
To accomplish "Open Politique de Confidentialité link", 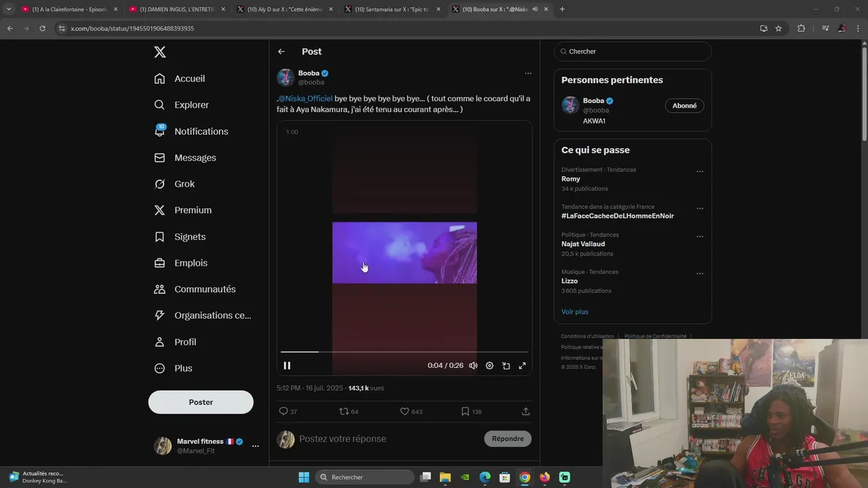I will [x=655, y=336].
